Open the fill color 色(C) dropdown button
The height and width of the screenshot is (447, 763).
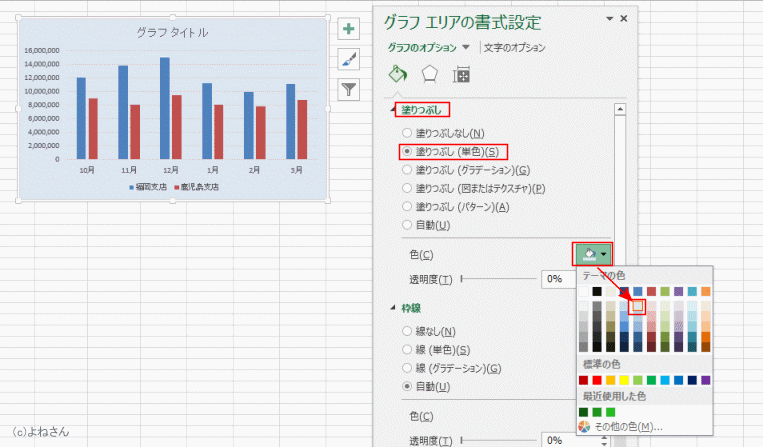pyautogui.click(x=592, y=254)
